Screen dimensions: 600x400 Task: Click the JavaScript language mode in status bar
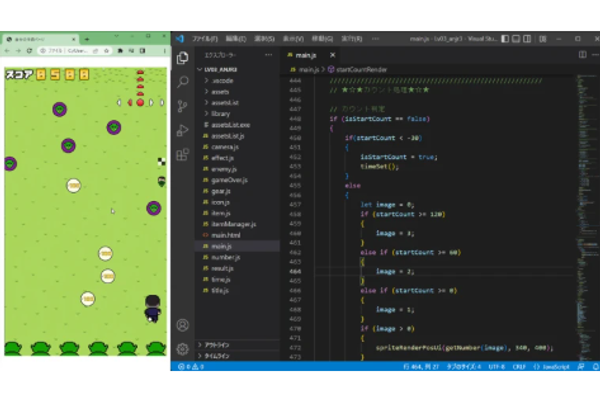551,367
